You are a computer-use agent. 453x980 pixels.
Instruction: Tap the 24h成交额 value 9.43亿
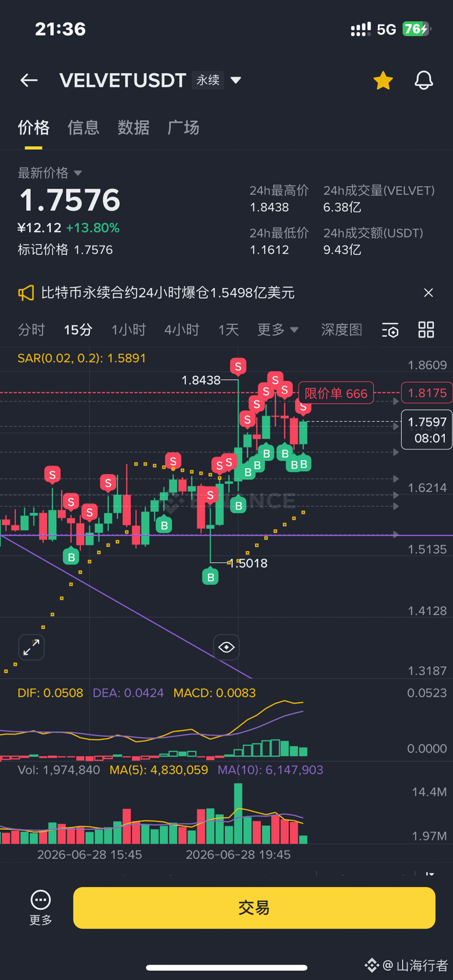click(x=342, y=250)
